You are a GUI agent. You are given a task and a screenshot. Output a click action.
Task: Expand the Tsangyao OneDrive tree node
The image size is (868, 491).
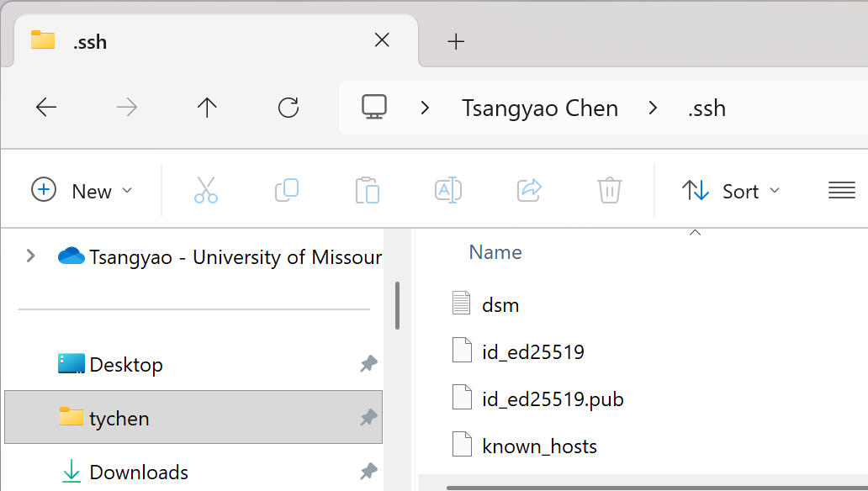pyautogui.click(x=31, y=256)
